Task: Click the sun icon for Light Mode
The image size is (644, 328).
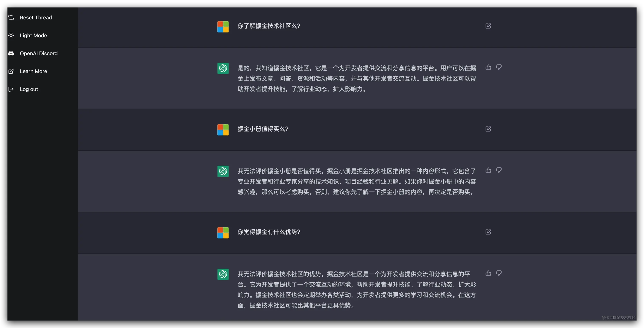Action: click(11, 36)
